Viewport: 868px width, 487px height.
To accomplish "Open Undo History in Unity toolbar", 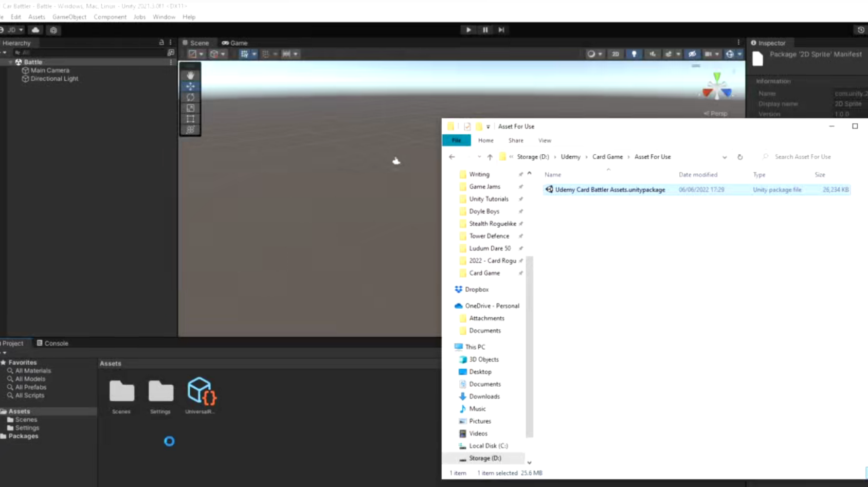I will point(861,30).
